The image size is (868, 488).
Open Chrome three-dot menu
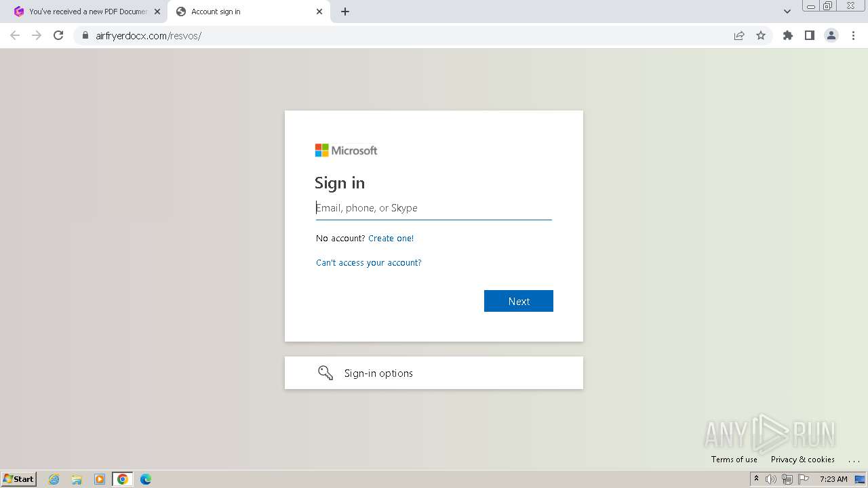coord(853,35)
